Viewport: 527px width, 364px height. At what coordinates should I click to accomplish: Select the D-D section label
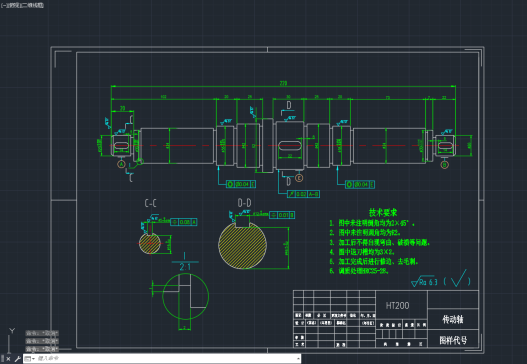(244, 203)
